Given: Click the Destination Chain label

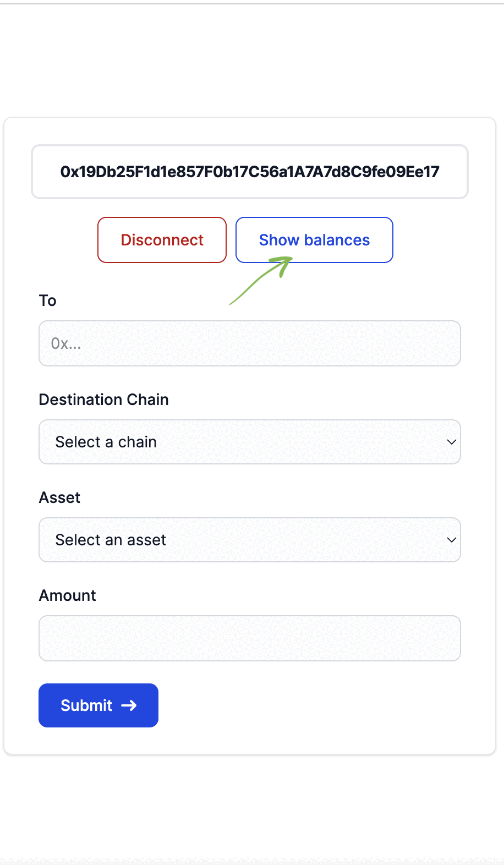Looking at the screenshot, I should tap(104, 399).
